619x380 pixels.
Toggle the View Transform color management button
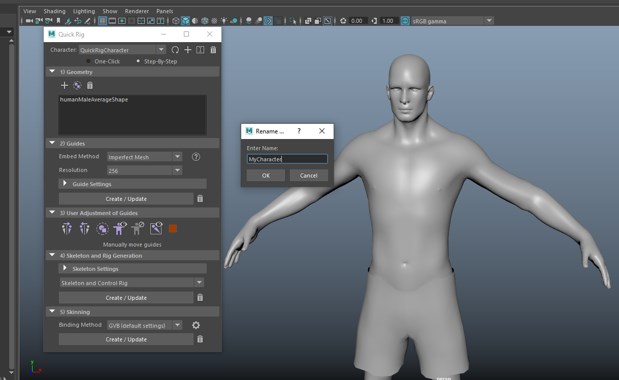(x=405, y=21)
